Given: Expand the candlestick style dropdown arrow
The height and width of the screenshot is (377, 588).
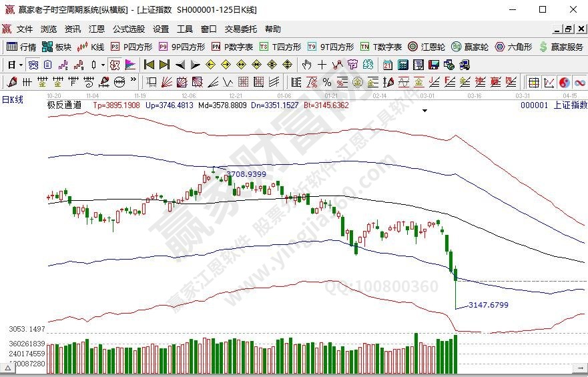Looking at the screenshot, I should tap(102, 65).
